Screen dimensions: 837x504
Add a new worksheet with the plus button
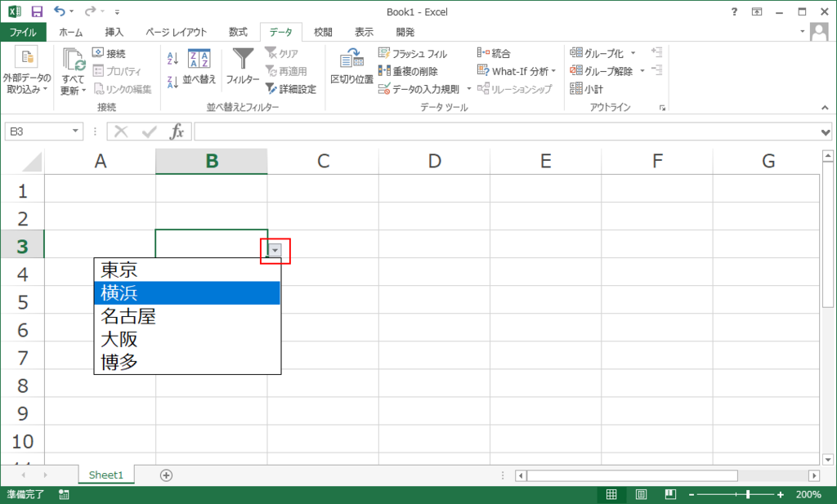166,475
